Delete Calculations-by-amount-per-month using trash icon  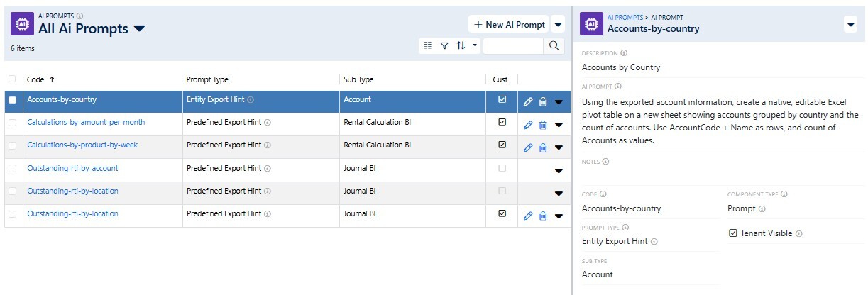[x=543, y=125]
